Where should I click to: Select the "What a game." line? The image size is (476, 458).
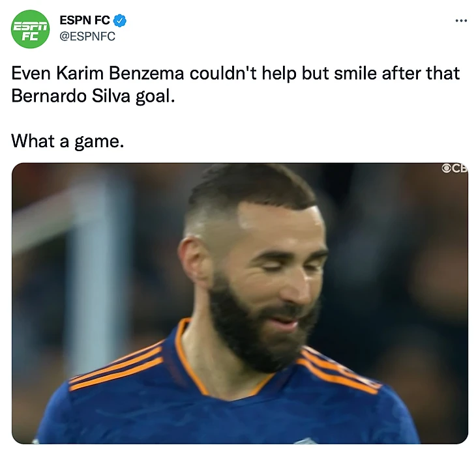68,141
